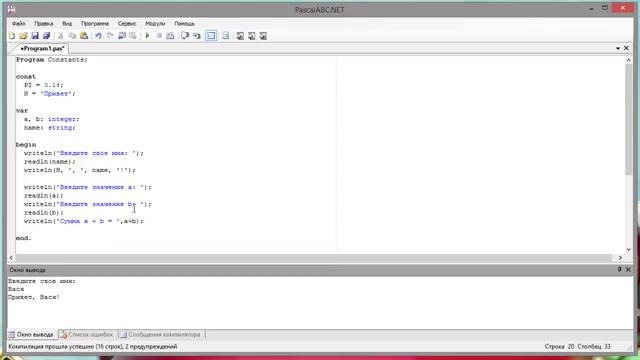
Task: Run the program with green play icon
Action: [x=147, y=36]
